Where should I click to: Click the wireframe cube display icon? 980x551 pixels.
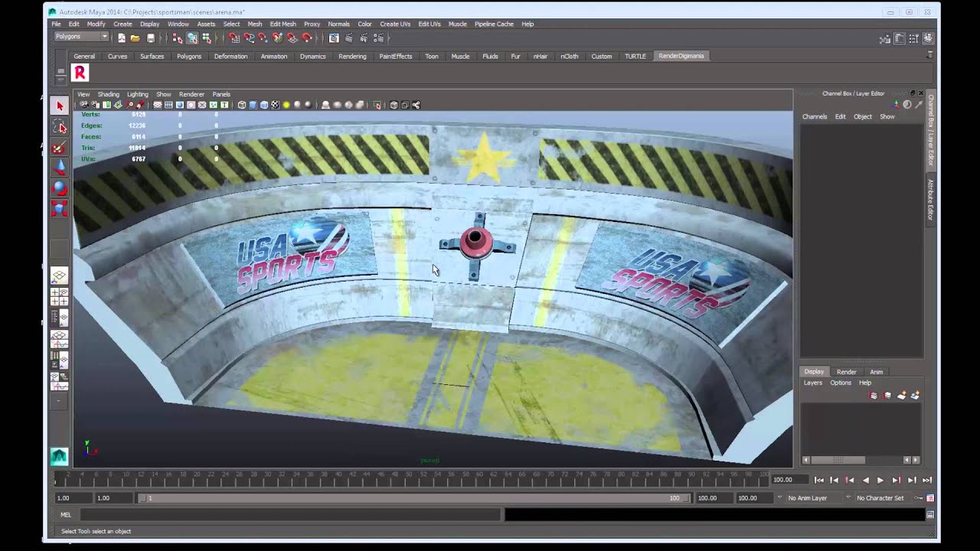[242, 105]
